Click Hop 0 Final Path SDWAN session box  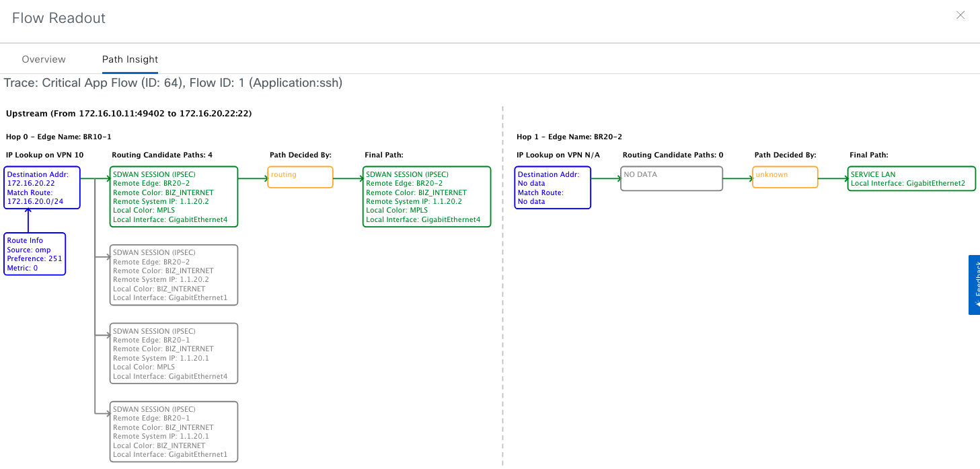(x=426, y=196)
